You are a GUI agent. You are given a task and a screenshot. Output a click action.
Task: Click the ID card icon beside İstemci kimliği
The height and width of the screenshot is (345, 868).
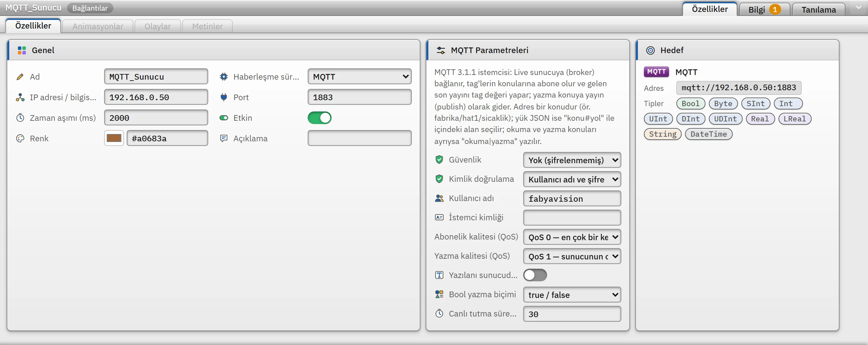tap(439, 218)
